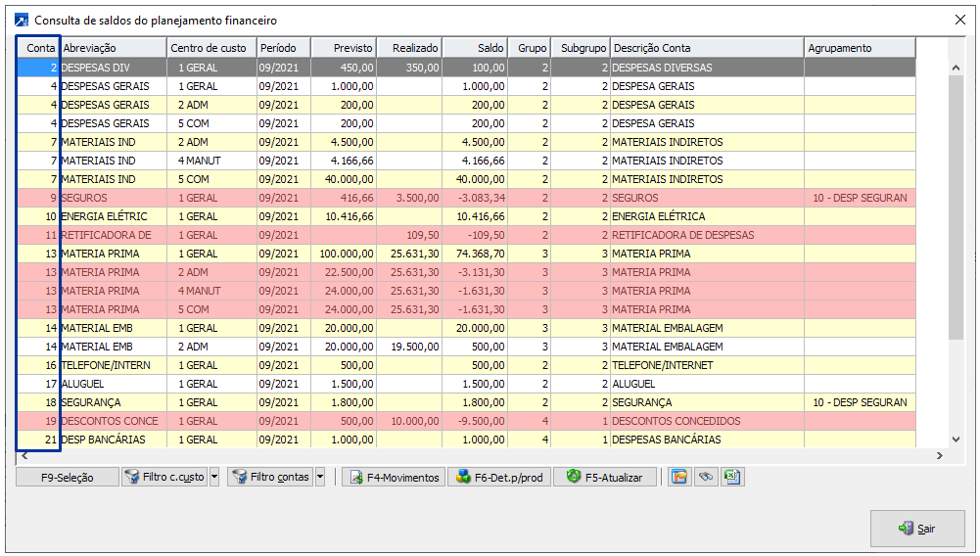Viewport: 980px width, 556px height.
Task: Click the Excel export icon
Action: pos(732,477)
